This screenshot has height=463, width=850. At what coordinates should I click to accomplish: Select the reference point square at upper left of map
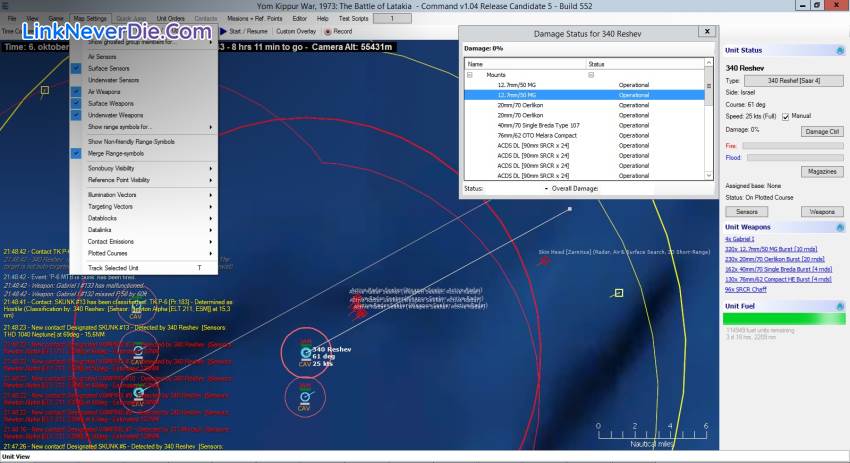click(44, 90)
